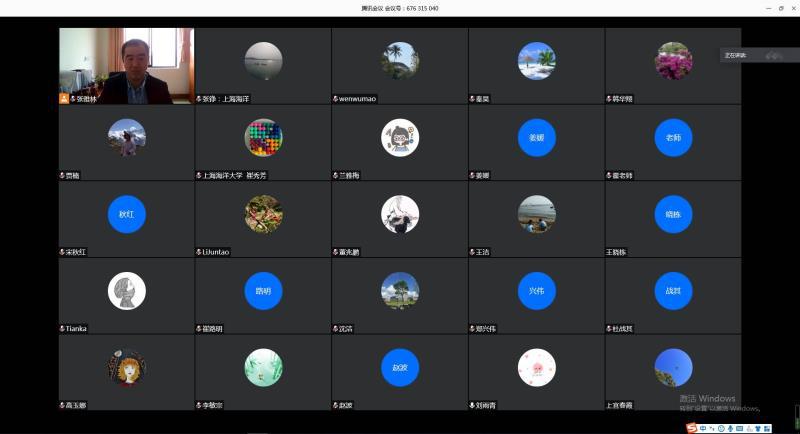
Task: Click the blue 战其 avatar circle
Action: pos(673,291)
